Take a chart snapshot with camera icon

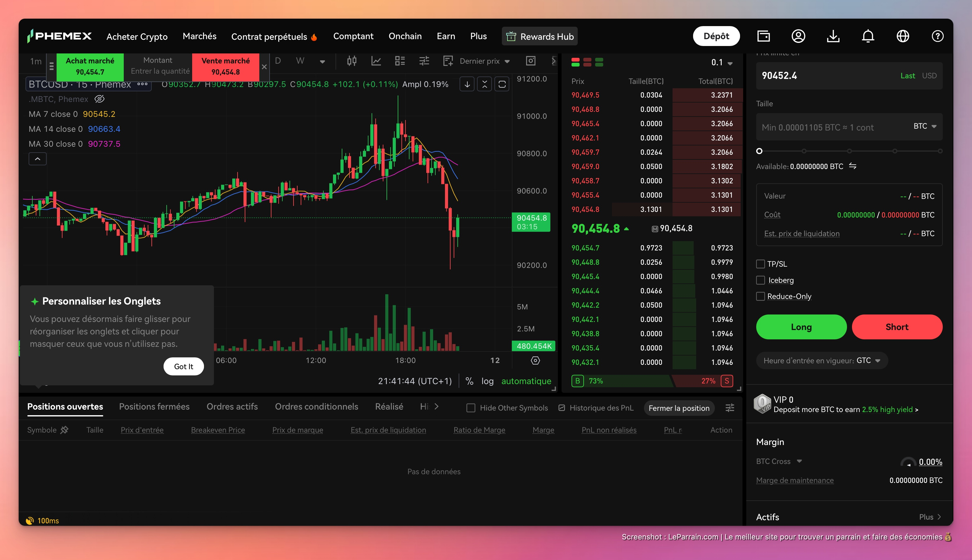click(x=531, y=61)
